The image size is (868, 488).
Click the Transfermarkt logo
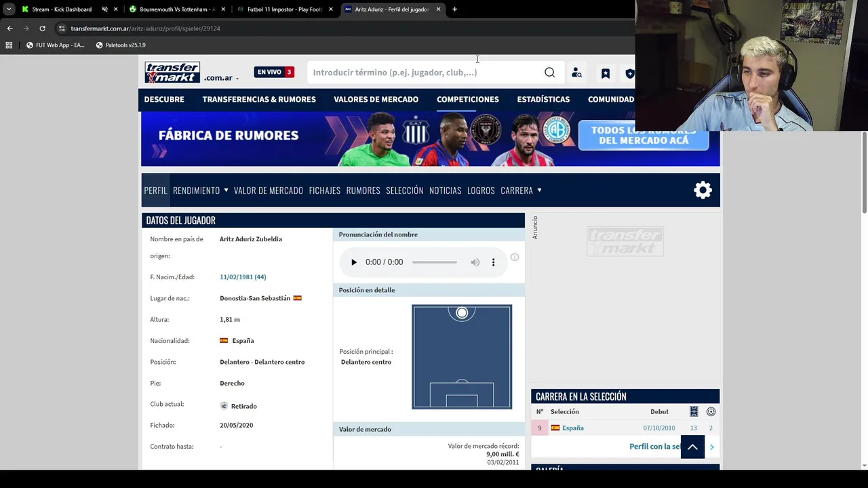pos(172,73)
